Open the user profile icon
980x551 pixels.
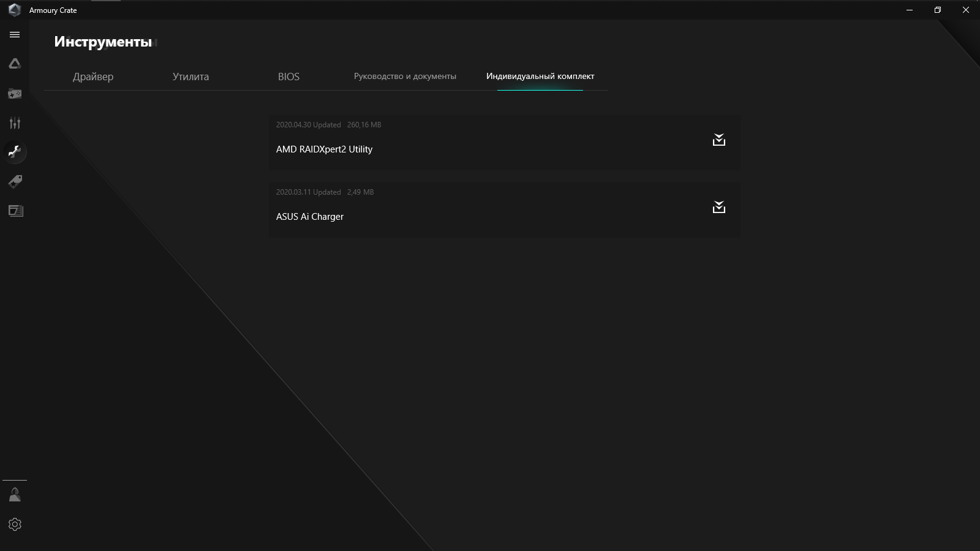[15, 495]
